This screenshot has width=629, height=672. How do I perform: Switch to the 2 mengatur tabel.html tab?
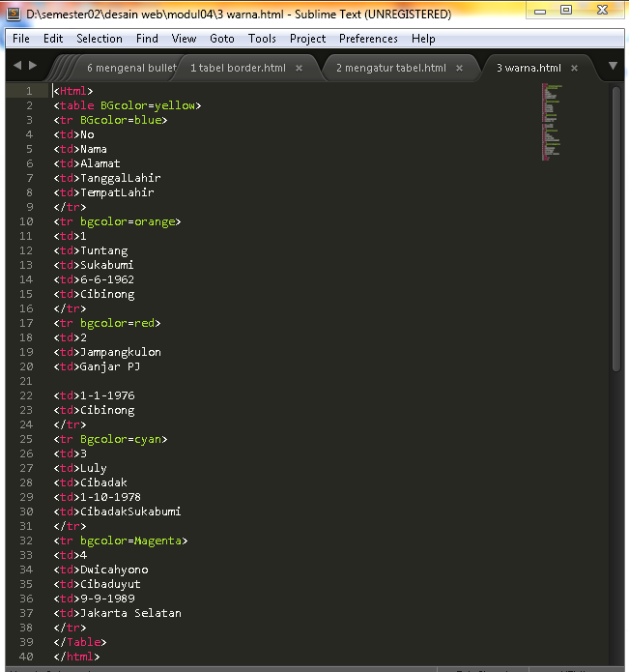[x=391, y=68]
